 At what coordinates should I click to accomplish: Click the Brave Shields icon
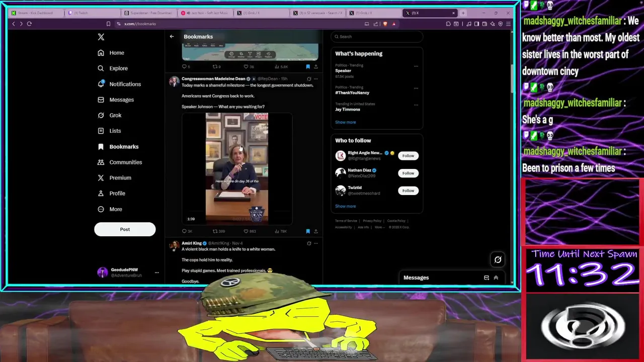(x=385, y=24)
